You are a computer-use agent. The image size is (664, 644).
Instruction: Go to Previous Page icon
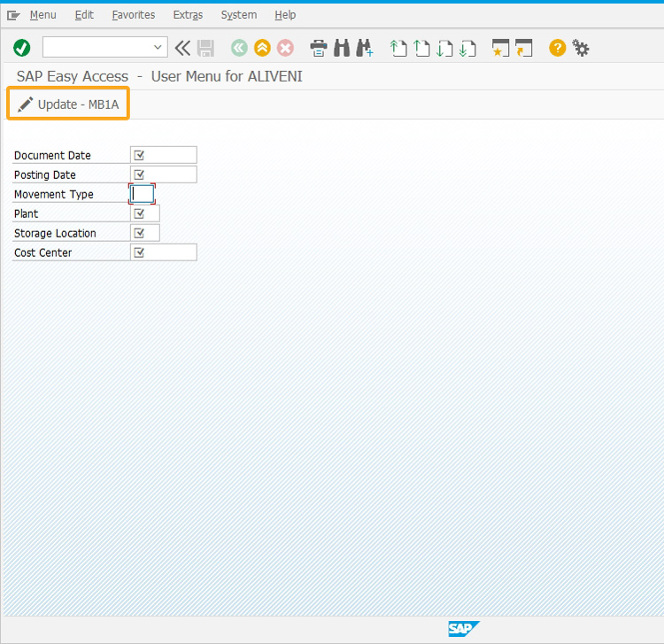coord(421,48)
